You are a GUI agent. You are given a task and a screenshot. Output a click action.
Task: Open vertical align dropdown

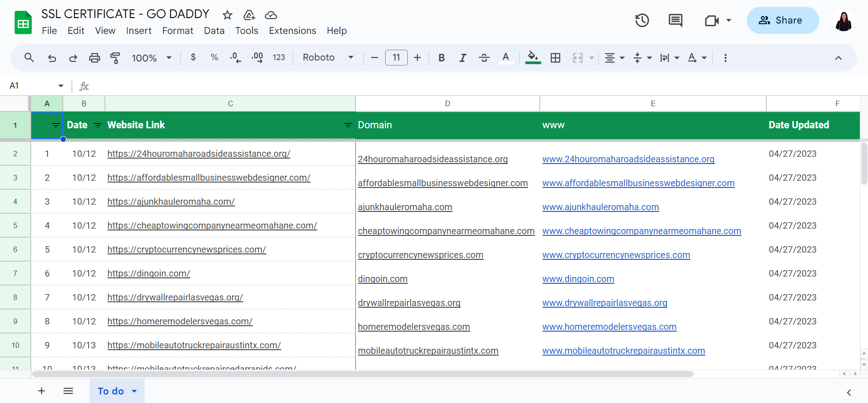pyautogui.click(x=642, y=58)
